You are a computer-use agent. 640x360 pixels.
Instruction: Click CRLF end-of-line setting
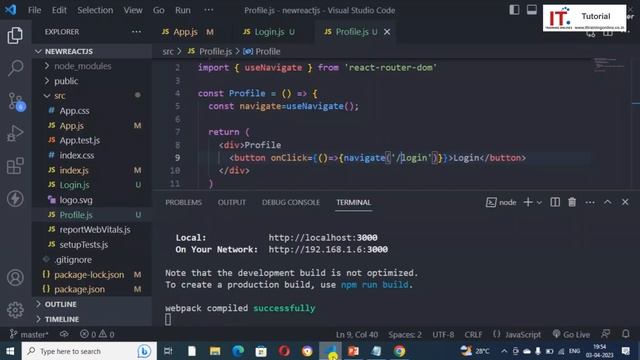[473, 334]
